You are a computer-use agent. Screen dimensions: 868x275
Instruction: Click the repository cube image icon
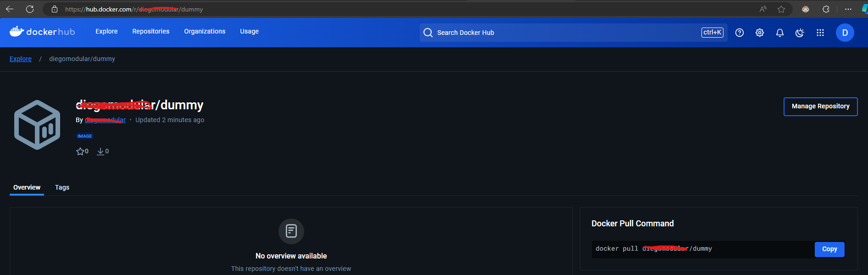tap(37, 125)
